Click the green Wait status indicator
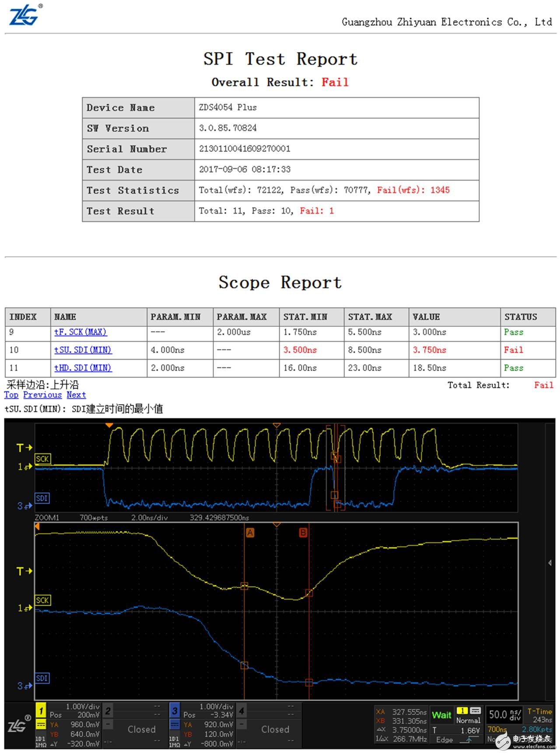 pos(441,715)
